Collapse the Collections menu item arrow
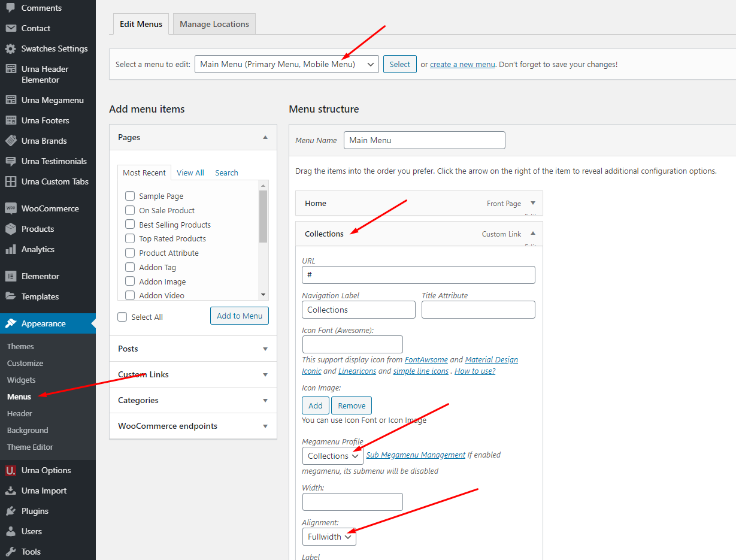 pos(533,234)
